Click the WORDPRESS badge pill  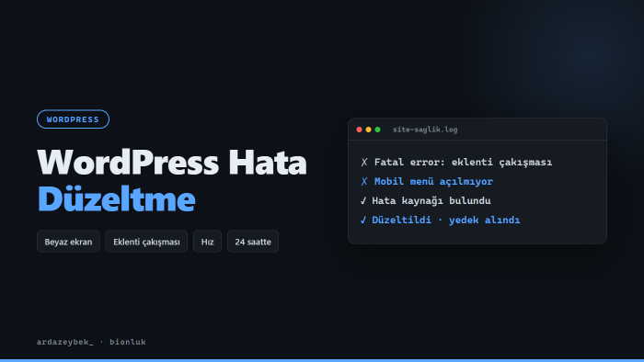coord(73,119)
